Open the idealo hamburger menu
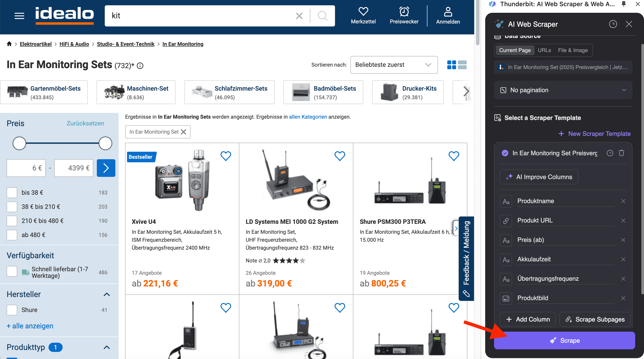 pos(19,16)
